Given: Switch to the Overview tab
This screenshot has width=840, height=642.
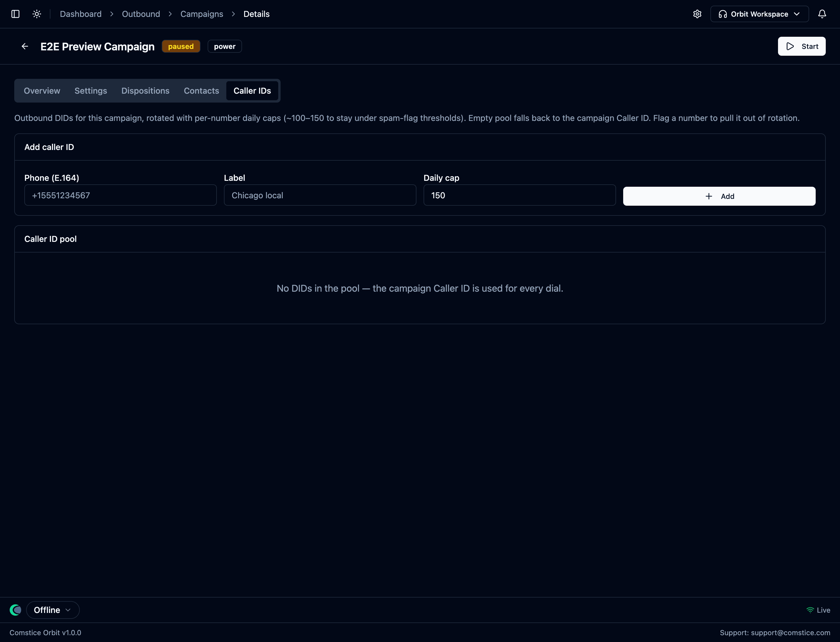Looking at the screenshot, I should [42, 91].
